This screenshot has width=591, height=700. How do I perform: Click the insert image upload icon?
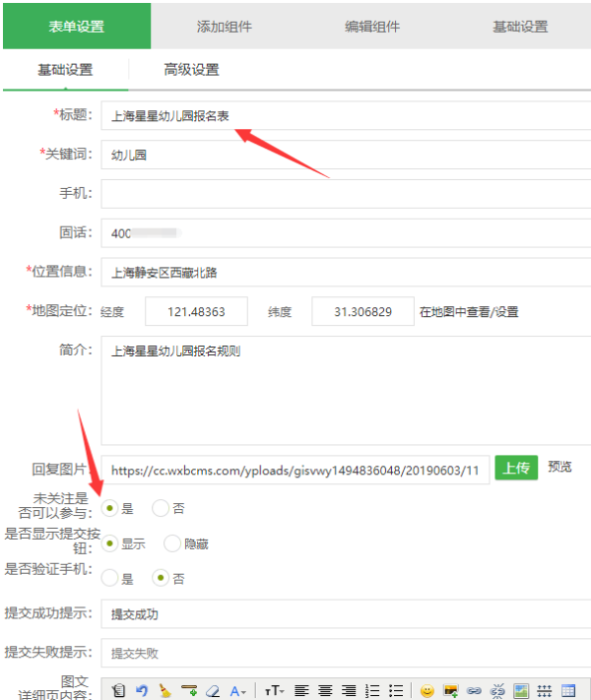[451, 691]
